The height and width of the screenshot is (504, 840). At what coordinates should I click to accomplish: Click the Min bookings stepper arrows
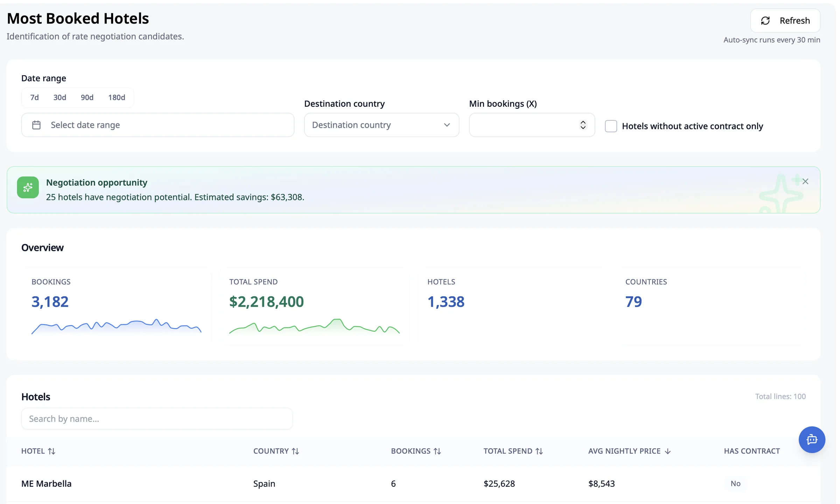click(x=583, y=125)
